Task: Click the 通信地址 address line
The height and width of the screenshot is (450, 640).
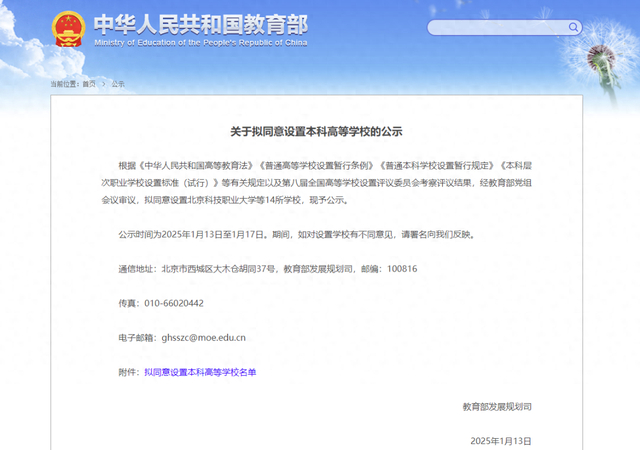Action: click(268, 269)
